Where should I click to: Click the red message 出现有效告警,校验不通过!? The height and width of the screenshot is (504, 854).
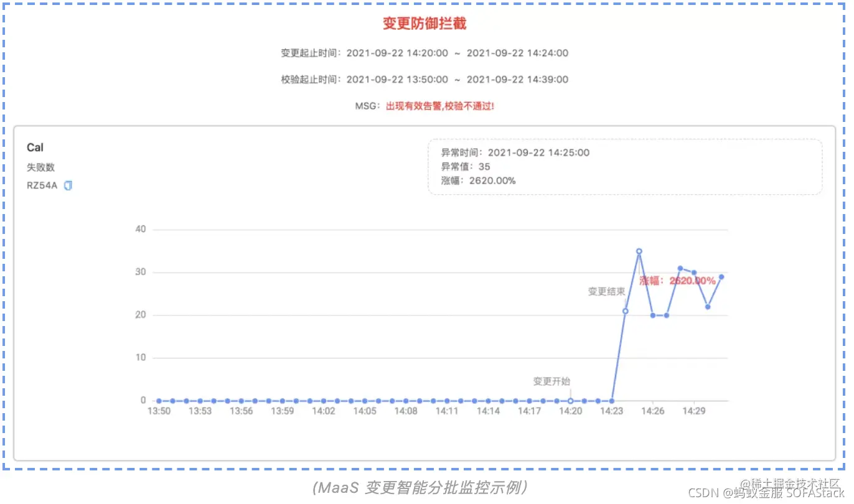point(440,106)
